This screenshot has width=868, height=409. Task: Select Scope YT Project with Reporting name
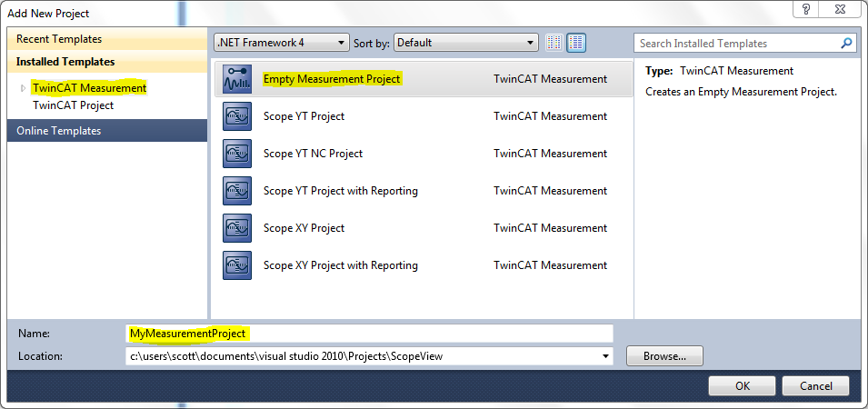pyautogui.click(x=341, y=191)
